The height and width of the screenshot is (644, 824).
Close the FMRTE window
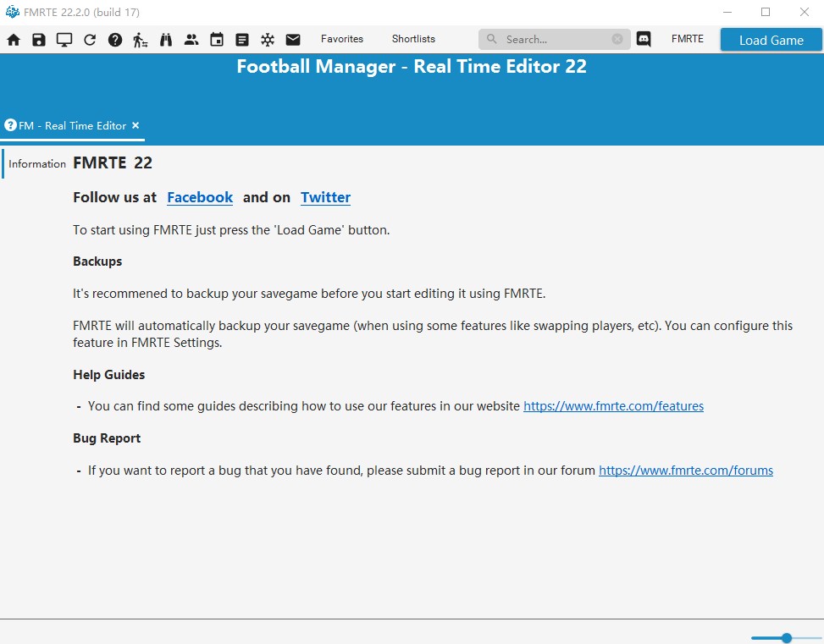804,12
